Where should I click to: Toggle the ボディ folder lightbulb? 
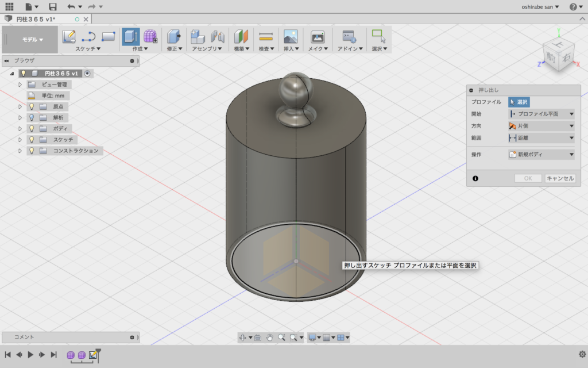[32, 128]
